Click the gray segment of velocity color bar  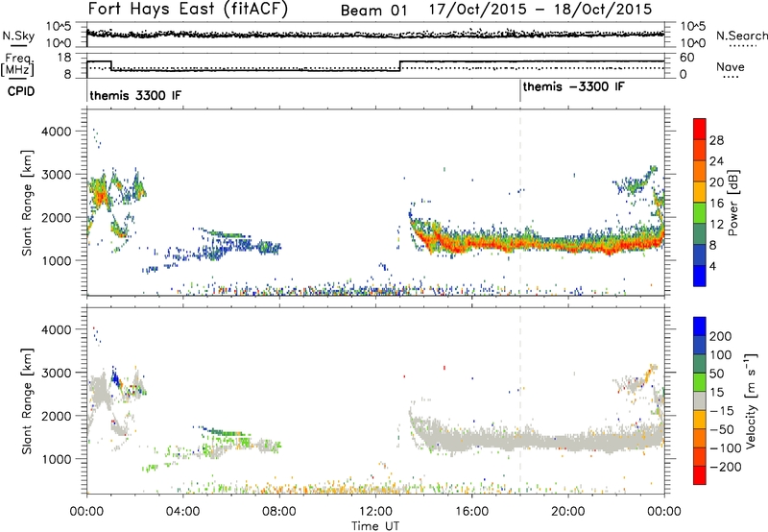tap(700, 400)
